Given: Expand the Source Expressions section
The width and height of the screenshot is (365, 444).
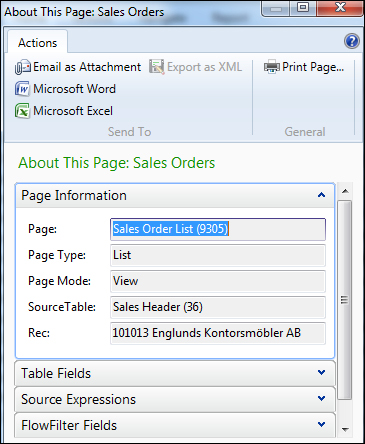Looking at the screenshot, I should pos(175,399).
